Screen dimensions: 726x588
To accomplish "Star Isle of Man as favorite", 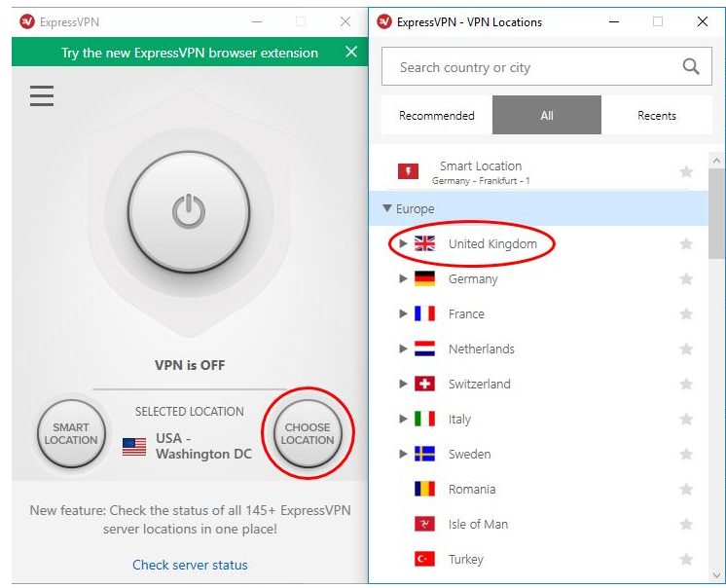I will (x=686, y=524).
